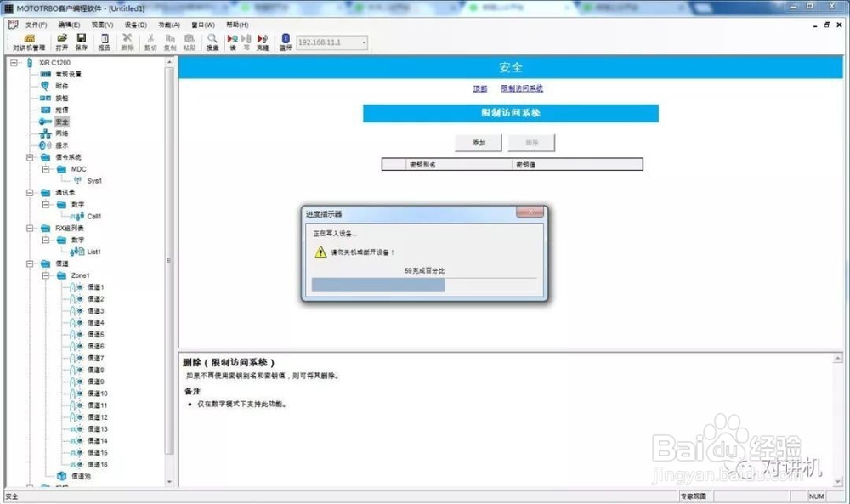Open the 文件(F) menu
The width and height of the screenshot is (850, 504).
coord(36,25)
